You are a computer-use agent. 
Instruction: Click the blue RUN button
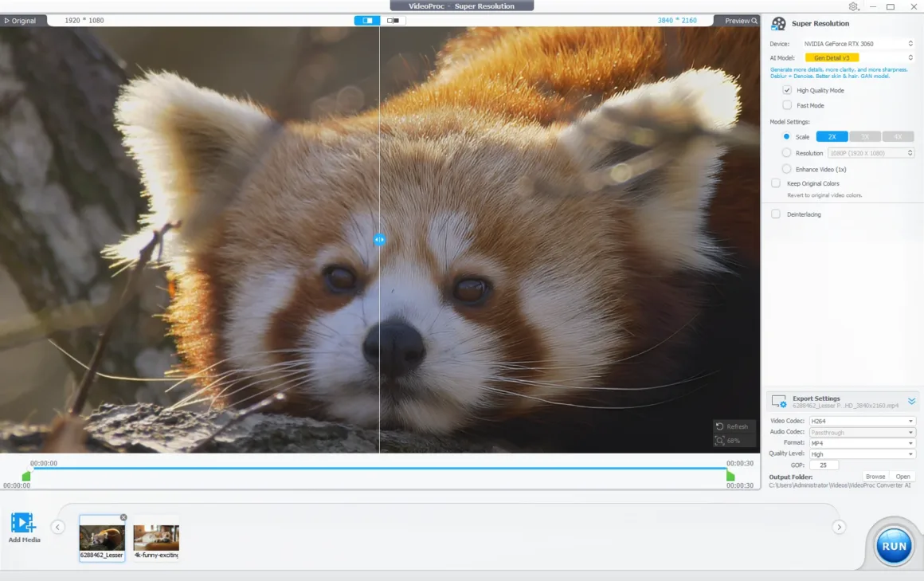tap(894, 546)
